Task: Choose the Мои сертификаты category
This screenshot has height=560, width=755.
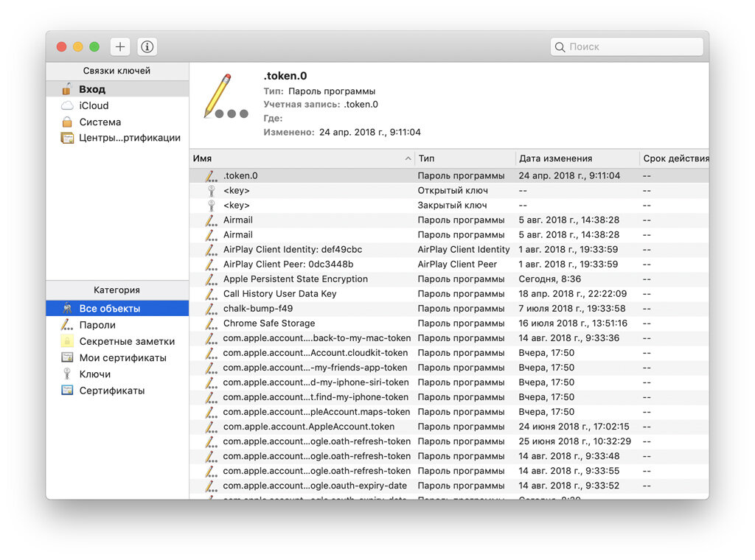Action: pyautogui.click(x=117, y=357)
